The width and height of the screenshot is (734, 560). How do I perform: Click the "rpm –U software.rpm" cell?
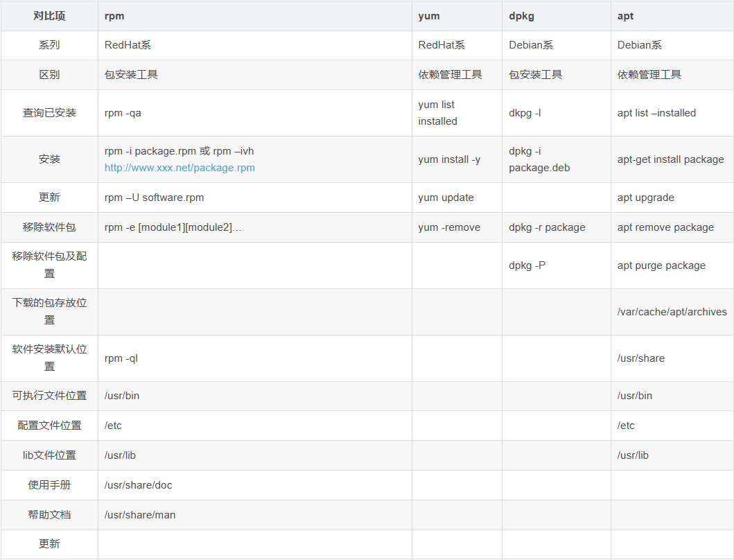coord(154,198)
